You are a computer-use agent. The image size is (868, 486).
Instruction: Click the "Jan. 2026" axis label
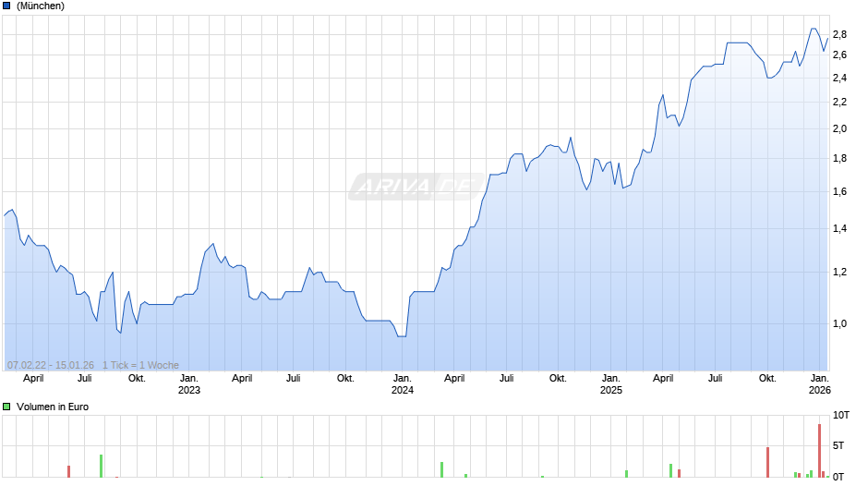click(x=820, y=384)
